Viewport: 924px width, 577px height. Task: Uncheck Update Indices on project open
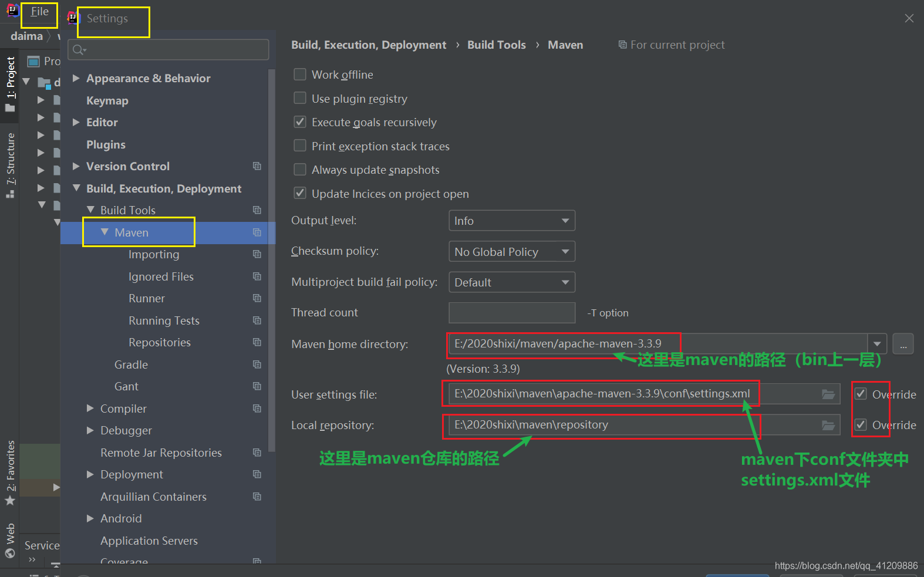[x=300, y=193]
